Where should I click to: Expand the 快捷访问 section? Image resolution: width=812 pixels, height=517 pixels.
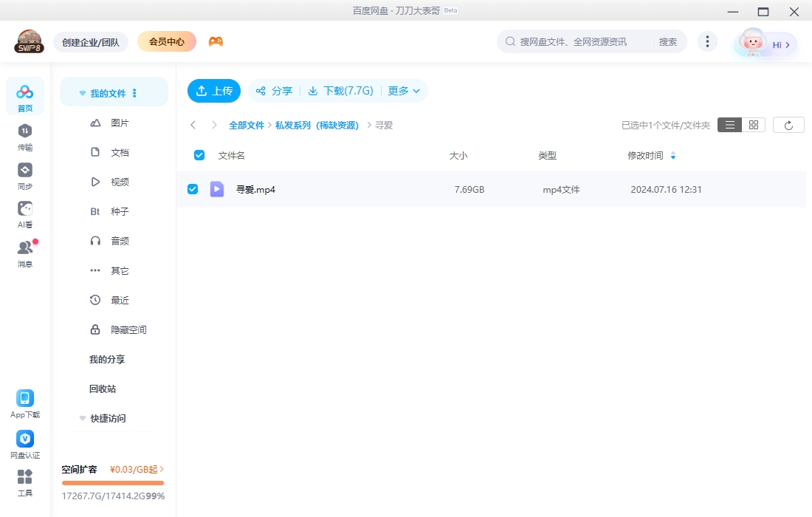pyautogui.click(x=82, y=418)
